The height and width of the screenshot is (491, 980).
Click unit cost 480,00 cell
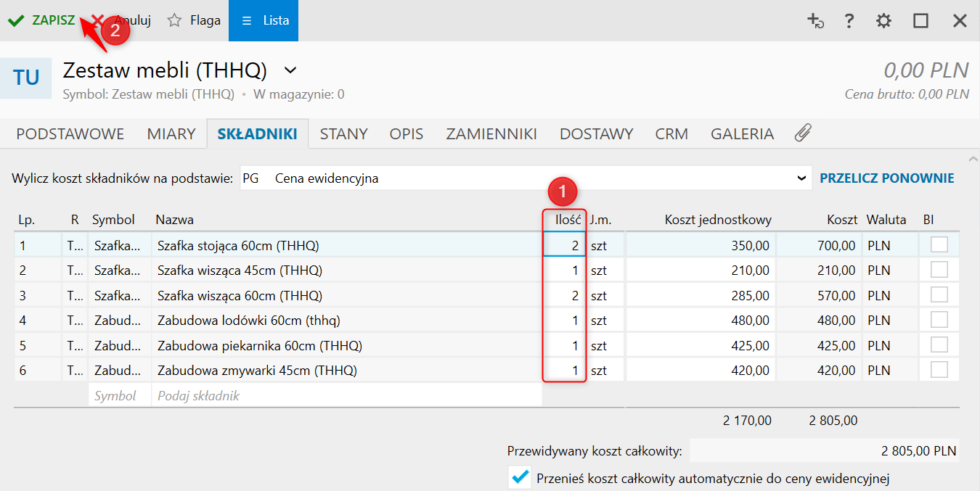click(701, 321)
